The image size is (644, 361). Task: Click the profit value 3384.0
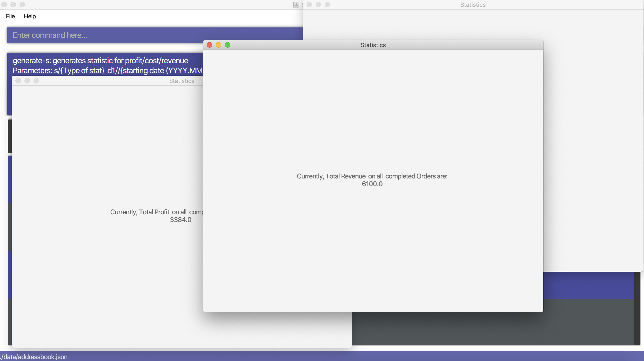point(181,220)
